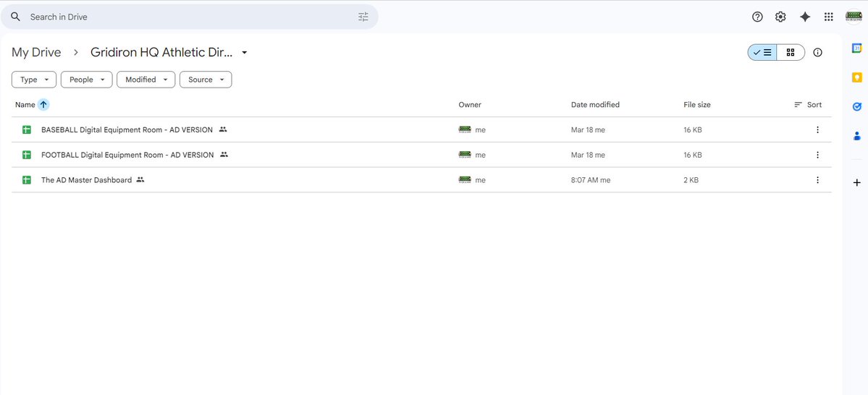The width and height of the screenshot is (868, 395).
Task: Switch to list layout view
Action: pos(762,53)
